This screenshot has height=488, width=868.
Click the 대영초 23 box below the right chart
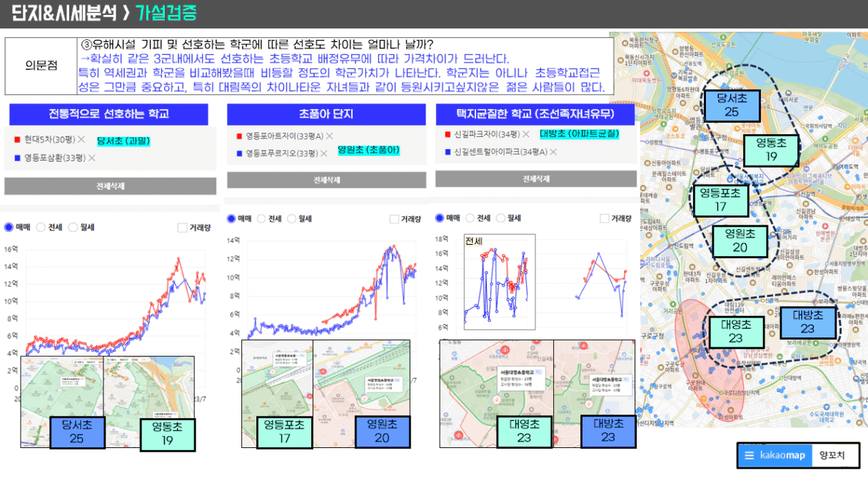(x=524, y=432)
